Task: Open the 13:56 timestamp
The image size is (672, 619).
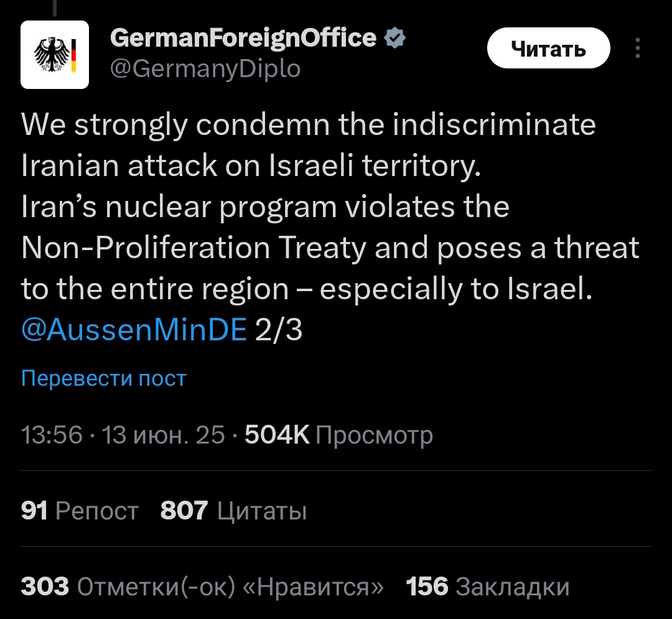Action: coord(52,435)
